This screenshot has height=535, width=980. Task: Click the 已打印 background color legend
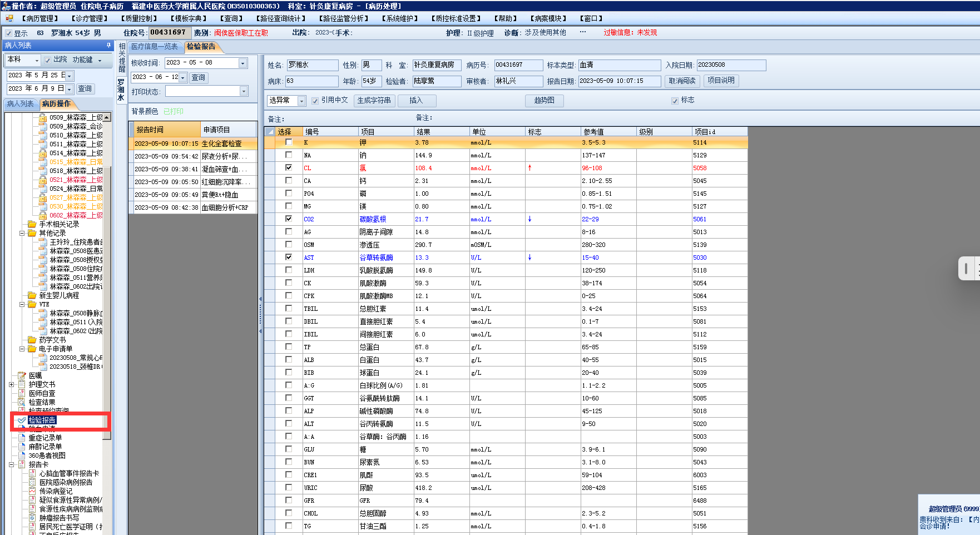174,111
